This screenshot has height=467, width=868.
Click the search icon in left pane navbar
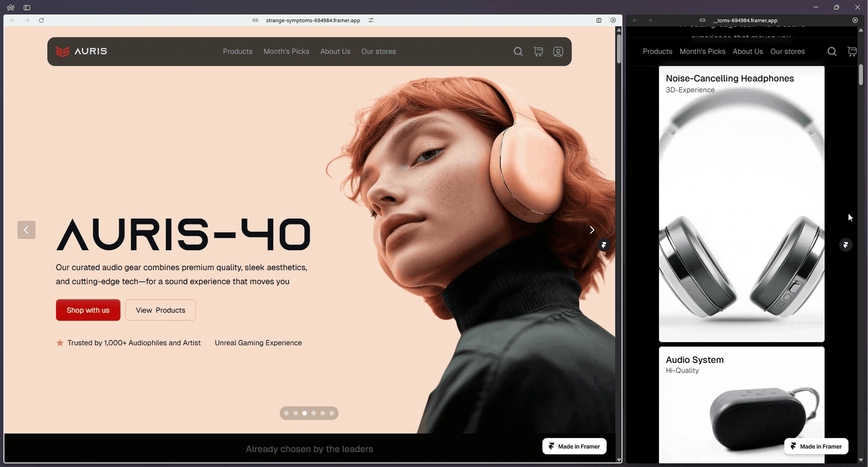click(518, 52)
